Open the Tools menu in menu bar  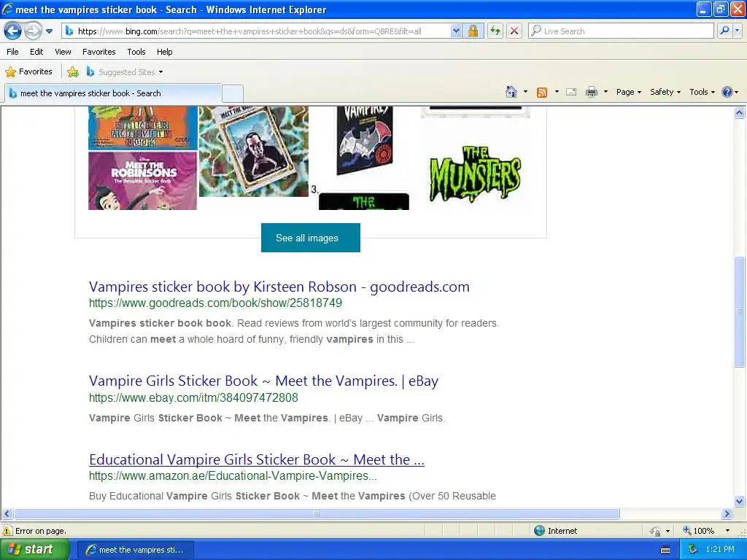point(136,52)
